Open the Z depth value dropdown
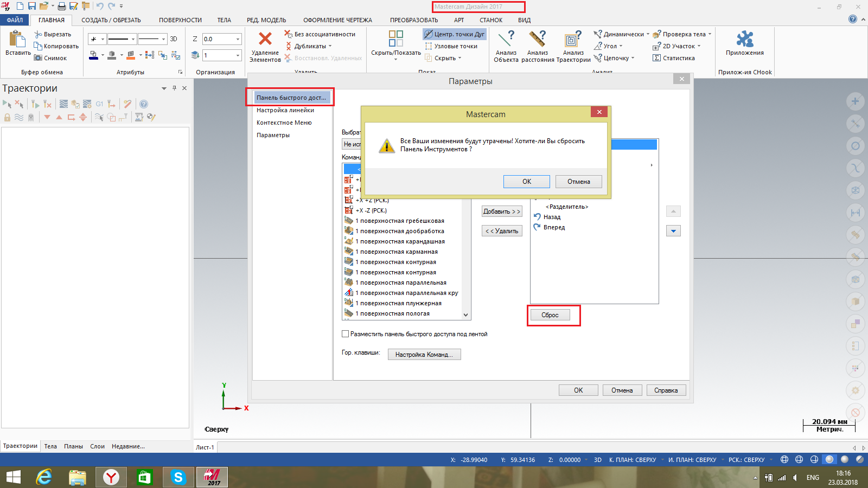868x488 pixels. tap(238, 39)
